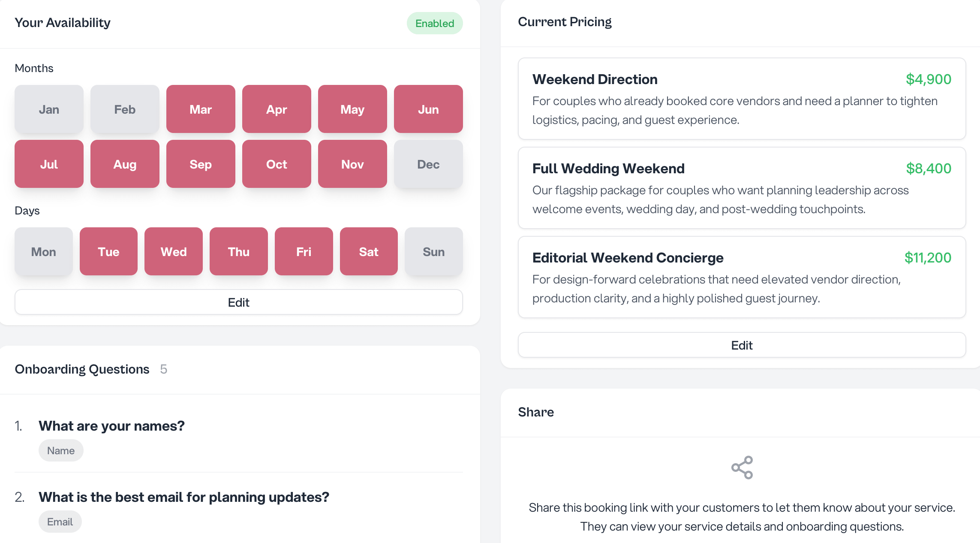Click Edit in the Current Pricing panel
The image size is (980, 543).
click(741, 345)
